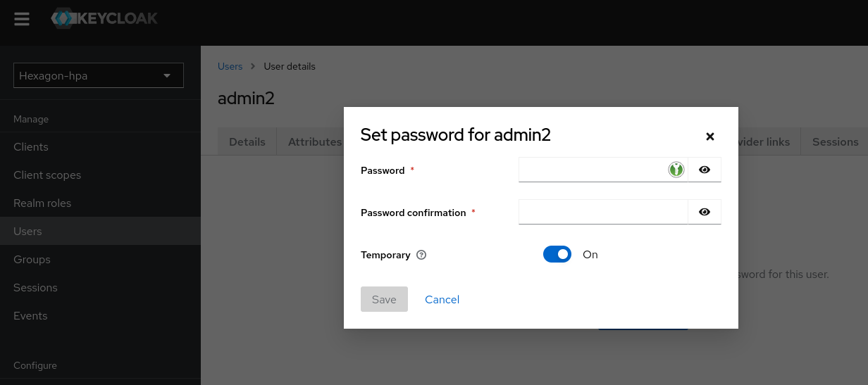Click the Set password for admin2 title
This screenshot has width=868, height=385.
pyautogui.click(x=455, y=135)
